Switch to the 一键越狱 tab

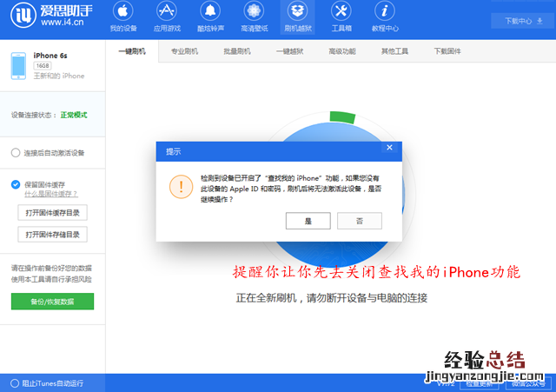pyautogui.click(x=289, y=51)
